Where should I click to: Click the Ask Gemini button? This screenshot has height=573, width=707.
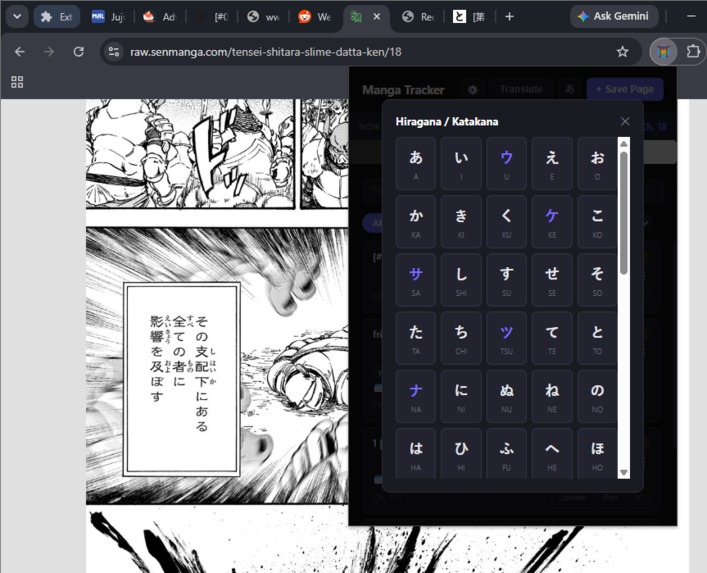[614, 17]
